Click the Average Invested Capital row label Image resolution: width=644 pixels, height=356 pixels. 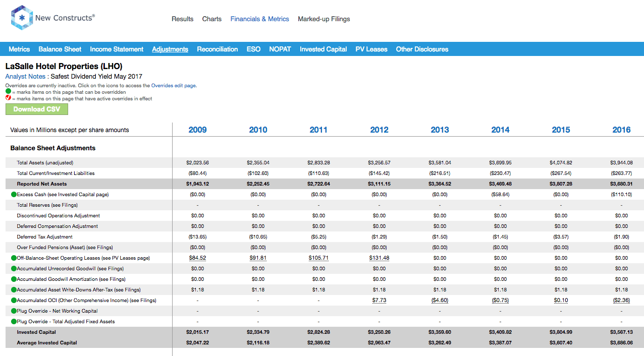(x=47, y=343)
